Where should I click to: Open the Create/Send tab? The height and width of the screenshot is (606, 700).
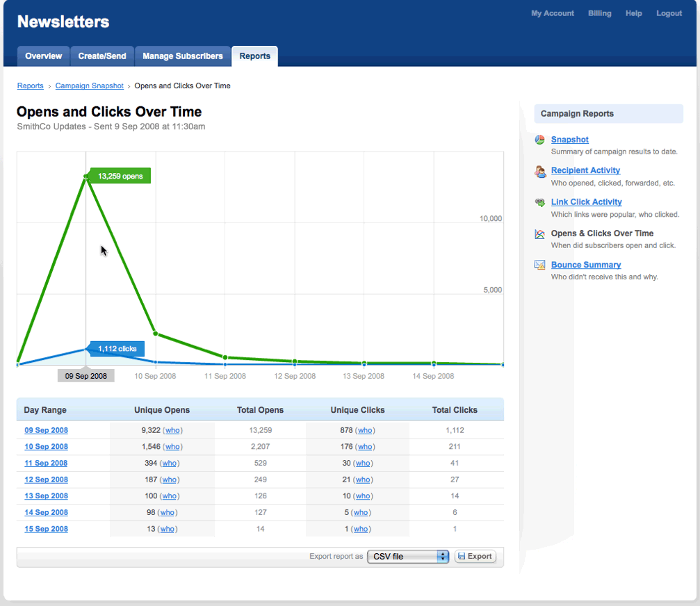click(102, 56)
